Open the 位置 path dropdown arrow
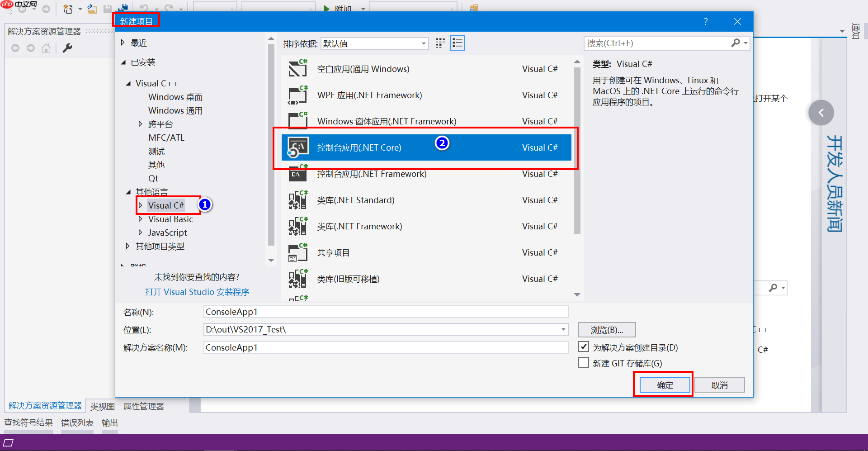The height and width of the screenshot is (451, 868). point(563,329)
